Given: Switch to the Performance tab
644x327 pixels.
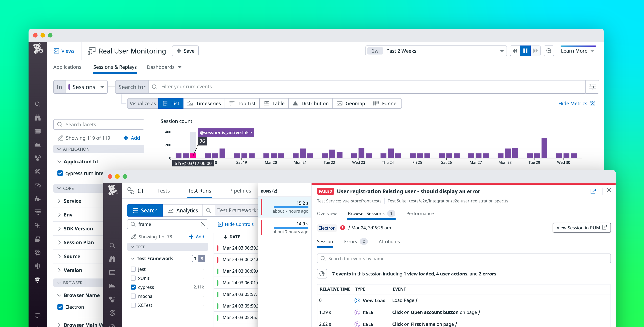Looking at the screenshot, I should pyautogui.click(x=420, y=213).
